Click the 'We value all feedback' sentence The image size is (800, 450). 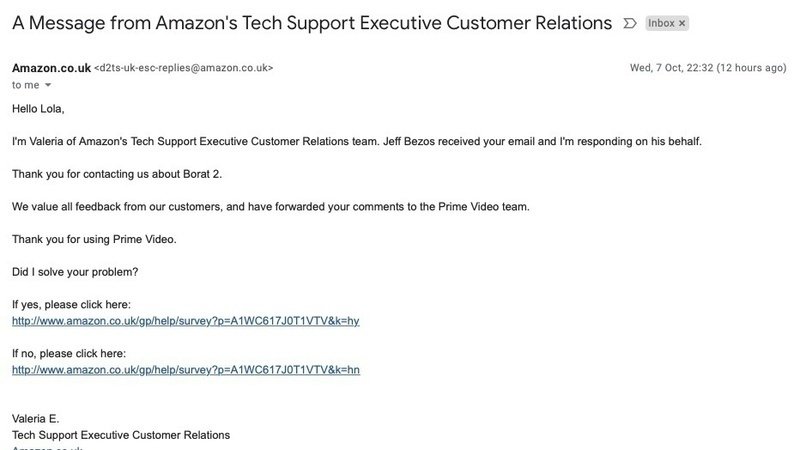click(271, 207)
